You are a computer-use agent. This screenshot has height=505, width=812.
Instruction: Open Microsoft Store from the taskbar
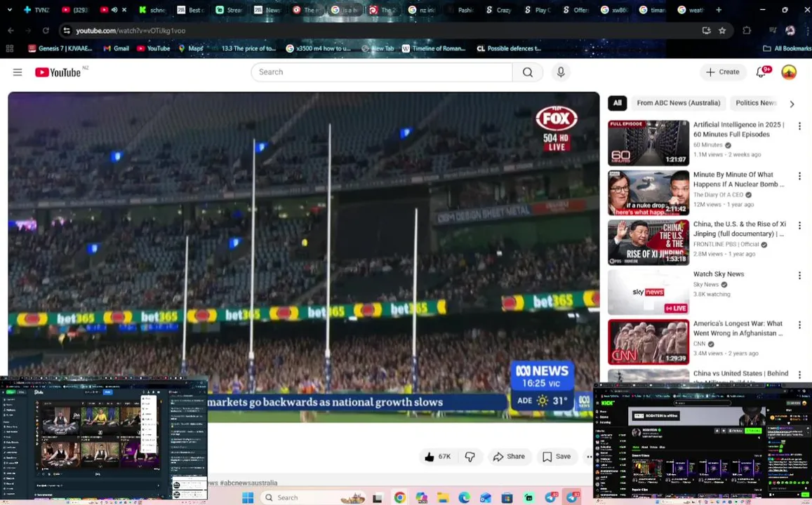pyautogui.click(x=507, y=498)
